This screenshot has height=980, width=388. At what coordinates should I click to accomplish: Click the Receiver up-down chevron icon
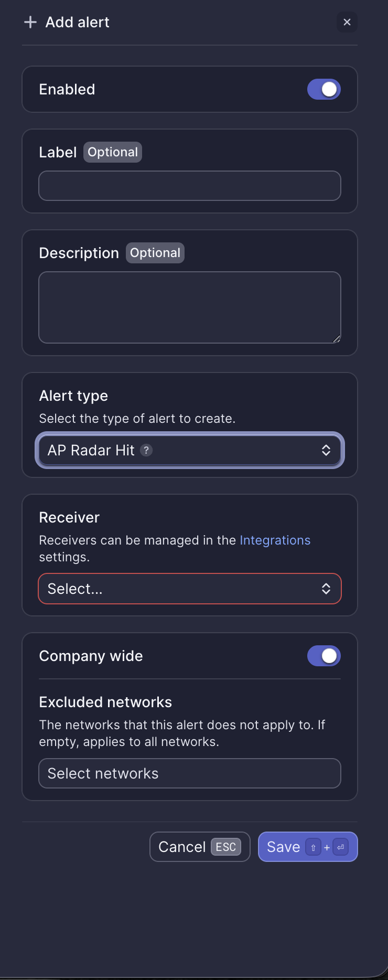tap(326, 589)
